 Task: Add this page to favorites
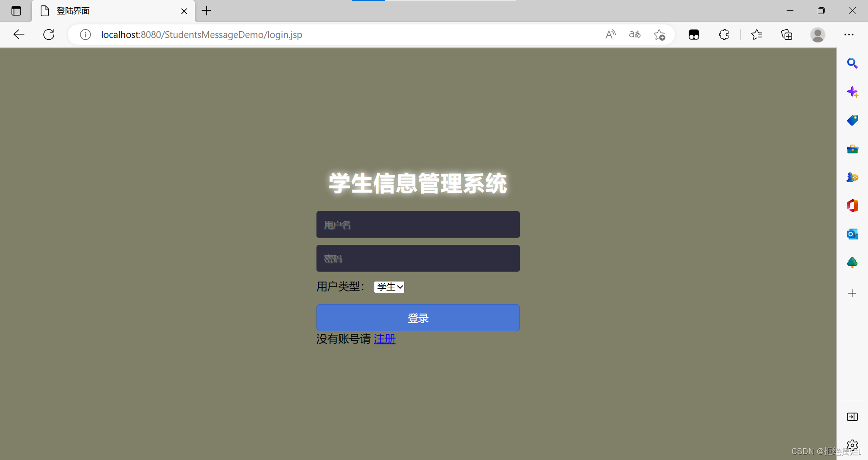tap(659, 34)
